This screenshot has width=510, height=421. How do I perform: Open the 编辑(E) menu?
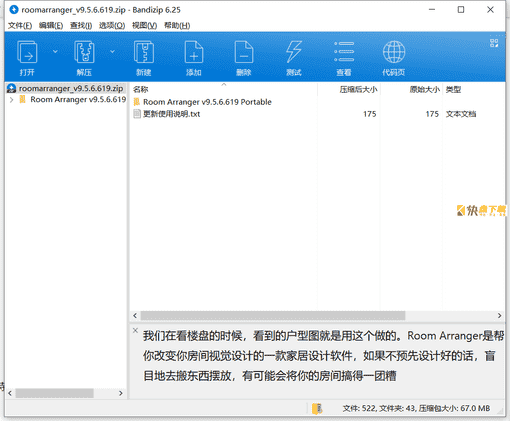[51, 26]
